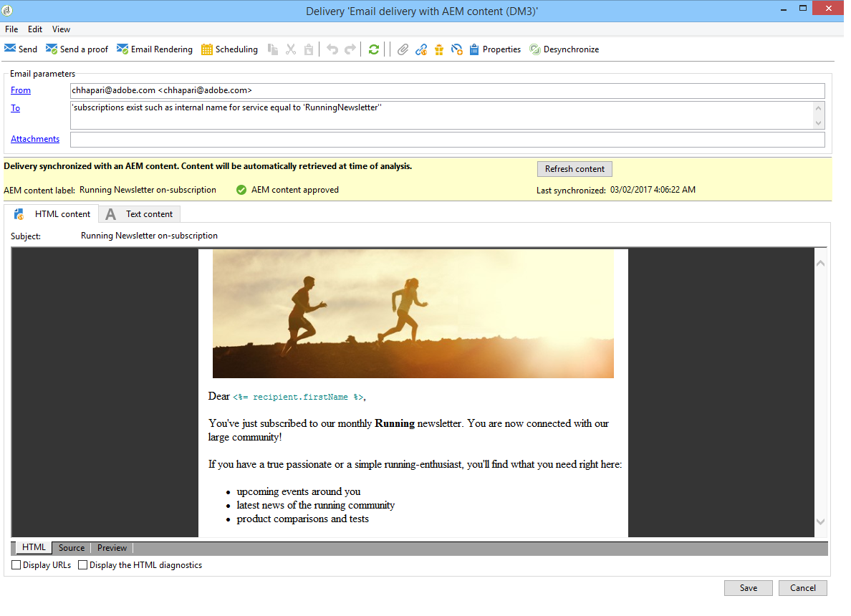Click the AEM content label value
Image resolution: width=851 pixels, height=616 pixels.
pyautogui.click(x=148, y=190)
